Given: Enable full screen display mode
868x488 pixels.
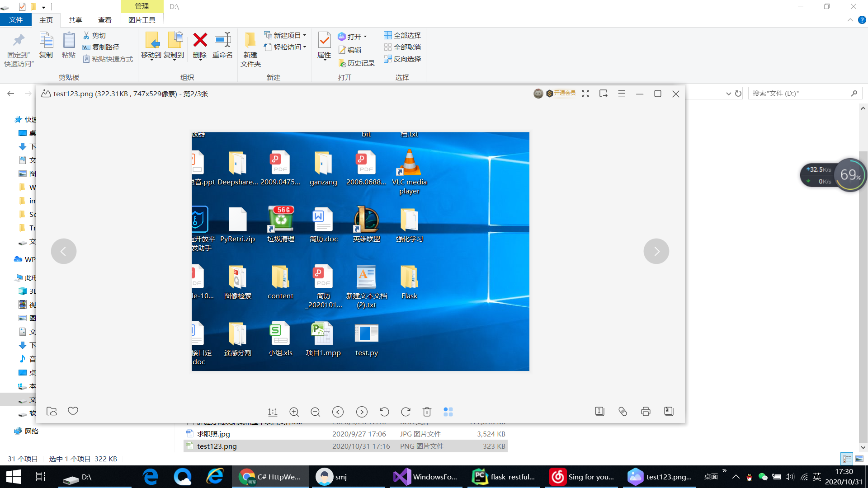Looking at the screenshot, I should coord(585,94).
